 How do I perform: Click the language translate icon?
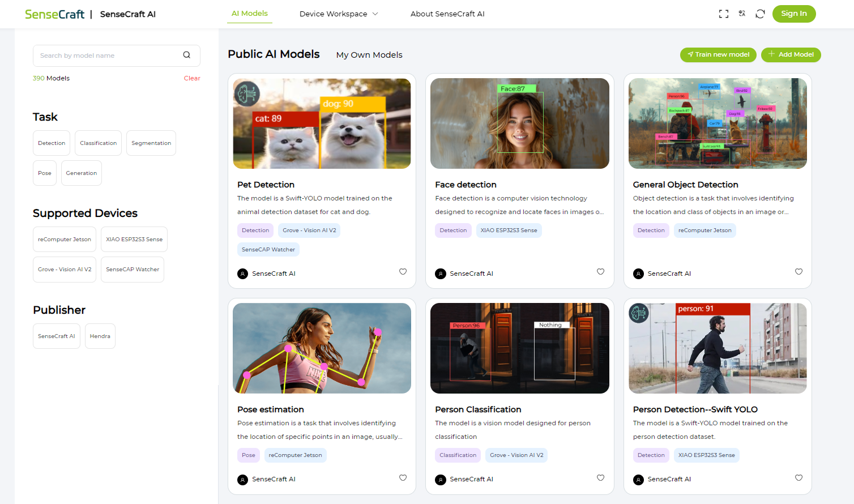(742, 14)
